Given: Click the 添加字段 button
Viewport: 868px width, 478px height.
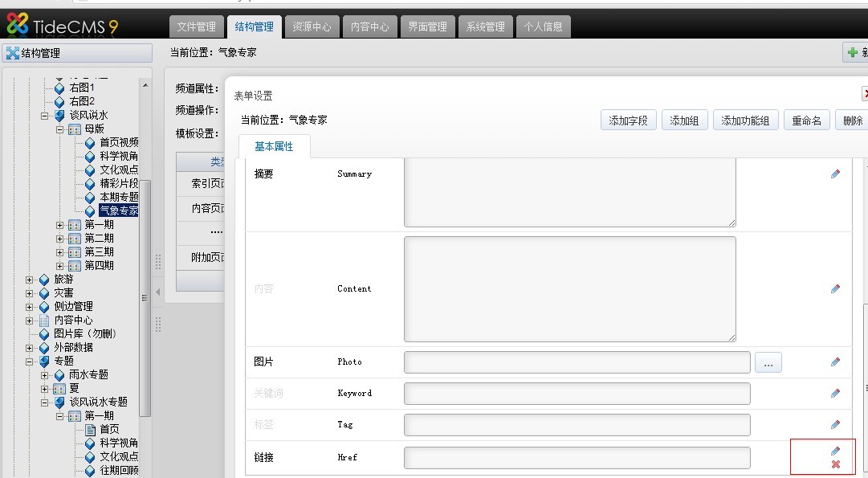Looking at the screenshot, I should click(x=628, y=121).
